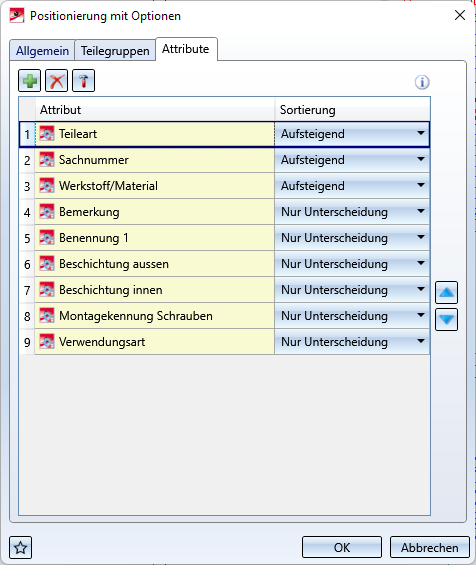Click the Teileart row icon
476x565 pixels.
point(47,134)
